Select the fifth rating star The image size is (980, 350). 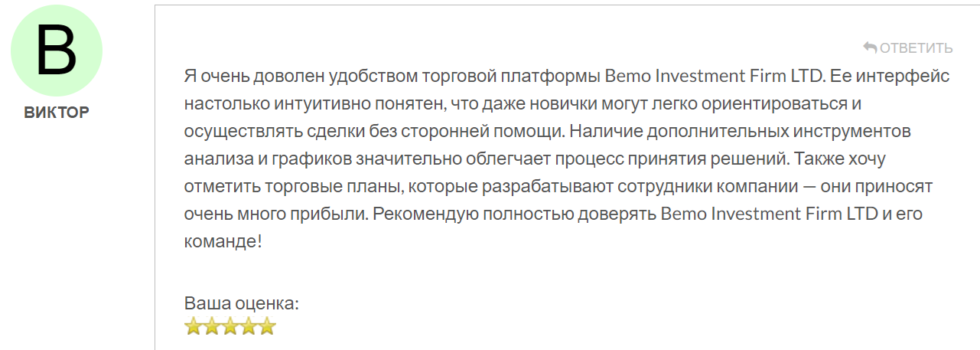pyautogui.click(x=266, y=327)
